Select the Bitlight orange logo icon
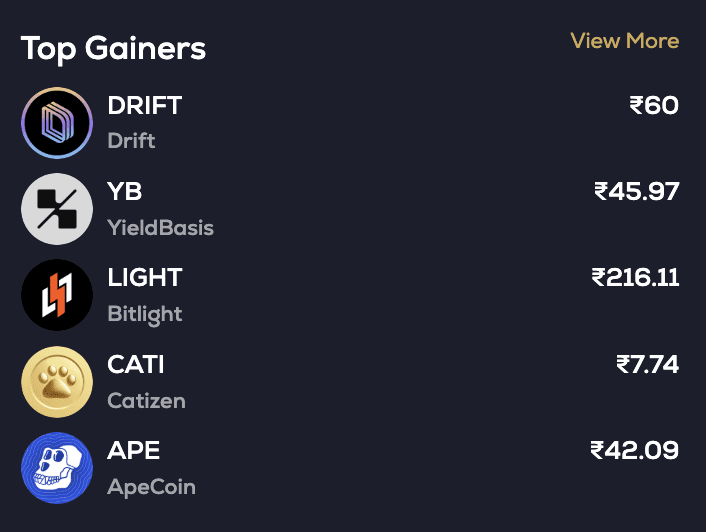This screenshot has height=532, width=706. tap(57, 295)
